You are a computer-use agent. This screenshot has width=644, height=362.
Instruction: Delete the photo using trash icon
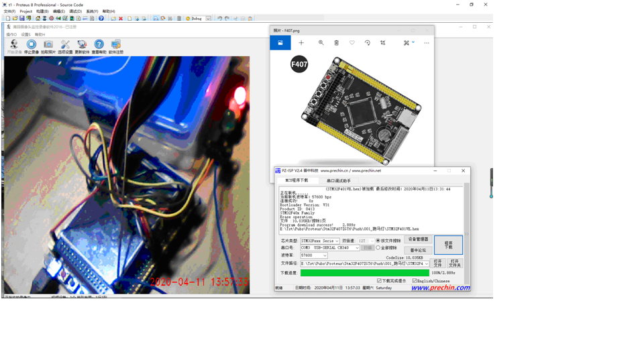pyautogui.click(x=336, y=43)
